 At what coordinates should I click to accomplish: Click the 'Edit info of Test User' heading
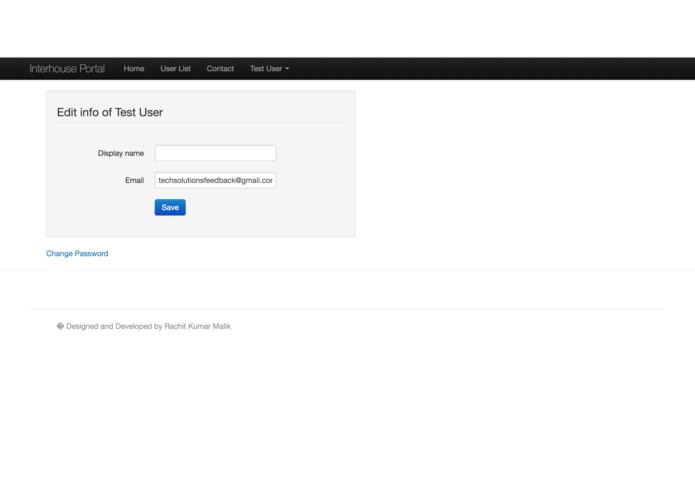point(110,113)
